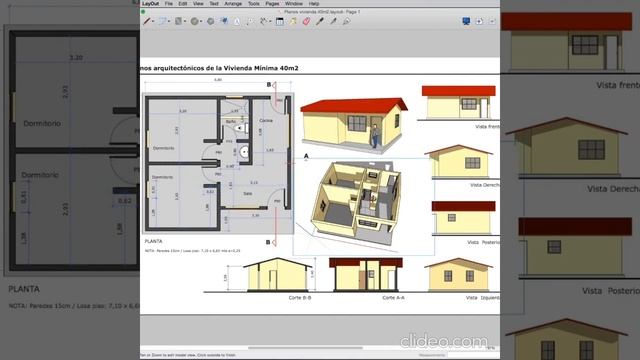Select the Join tool

347,21
